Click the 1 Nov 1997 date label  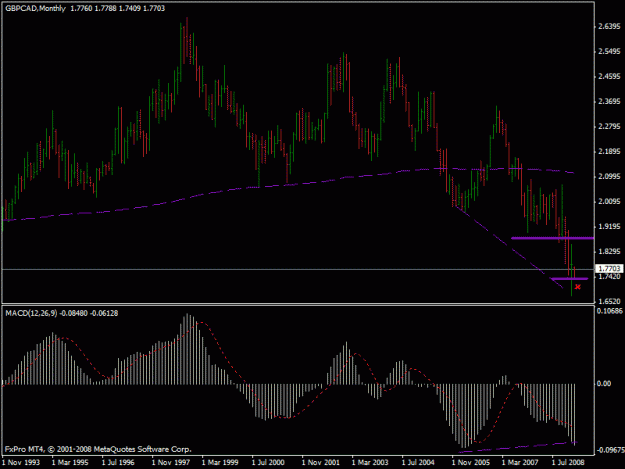point(171,462)
